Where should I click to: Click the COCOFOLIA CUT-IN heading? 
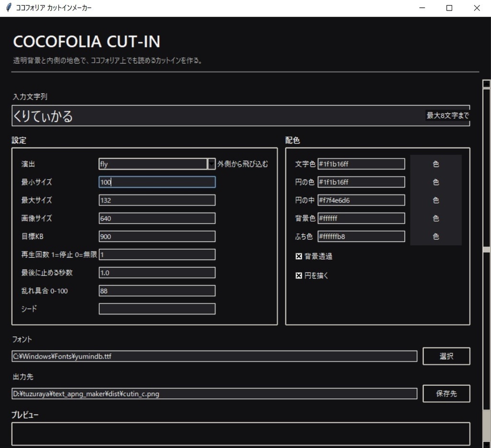(86, 42)
